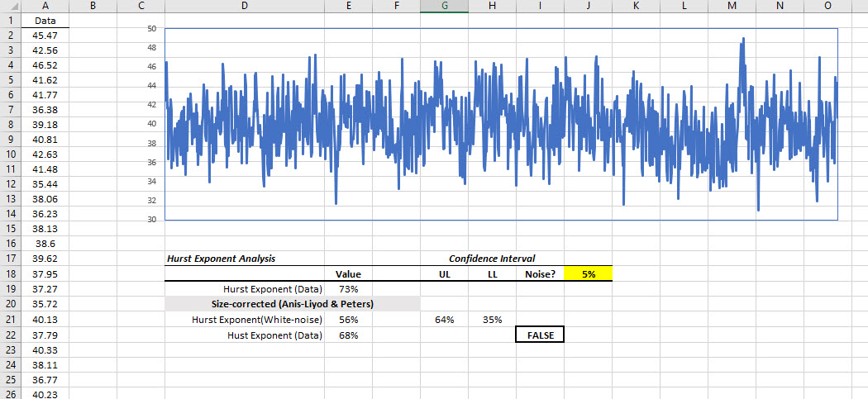
Task: Select cell containing 45.47
Action: point(45,36)
